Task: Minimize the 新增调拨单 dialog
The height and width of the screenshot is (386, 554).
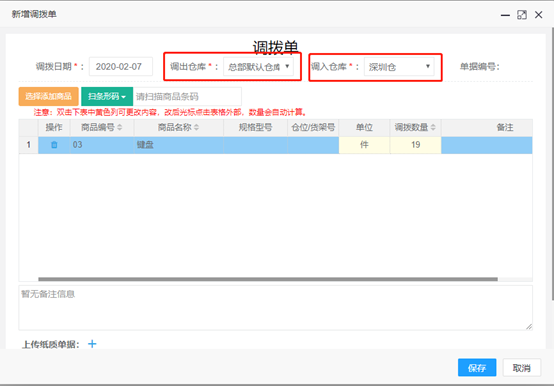Action: 505,15
